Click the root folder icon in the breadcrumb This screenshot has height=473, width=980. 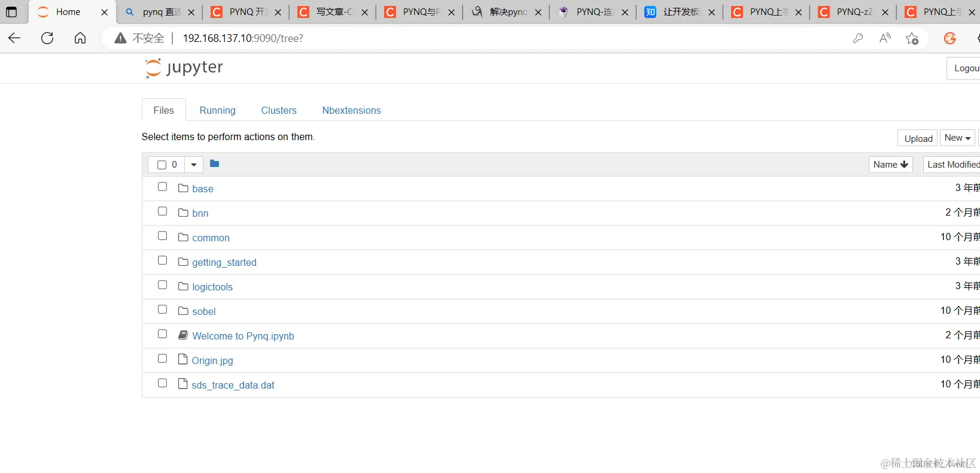click(215, 163)
